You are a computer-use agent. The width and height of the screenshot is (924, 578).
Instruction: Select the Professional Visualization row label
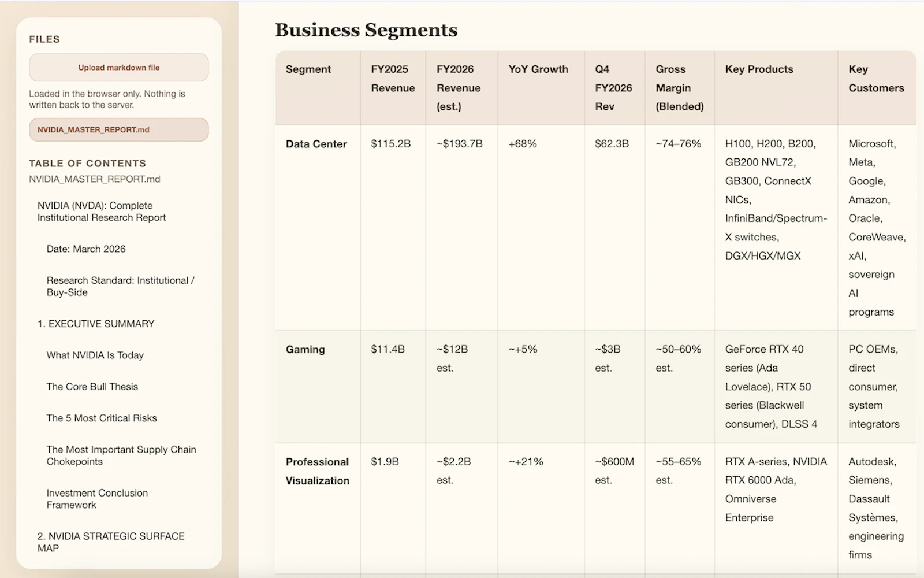318,471
